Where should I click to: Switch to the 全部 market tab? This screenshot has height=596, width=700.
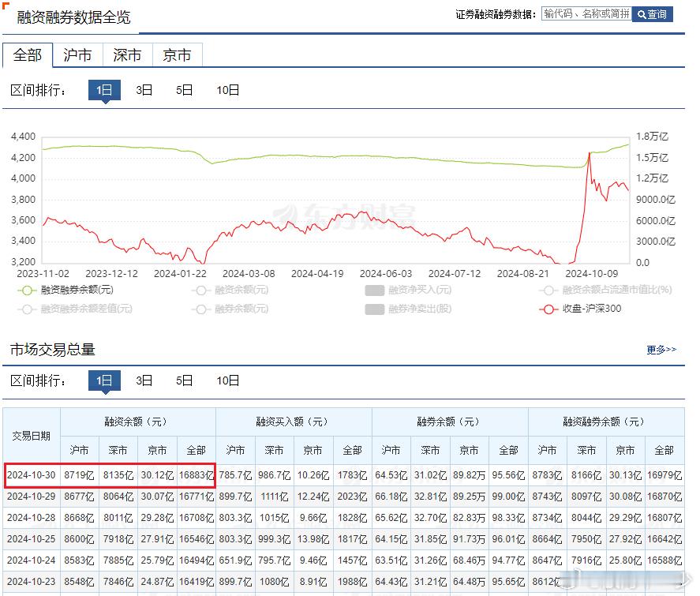click(28, 55)
